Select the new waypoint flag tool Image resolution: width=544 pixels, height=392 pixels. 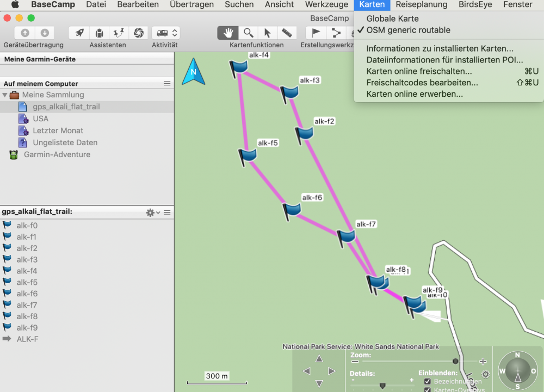point(316,33)
